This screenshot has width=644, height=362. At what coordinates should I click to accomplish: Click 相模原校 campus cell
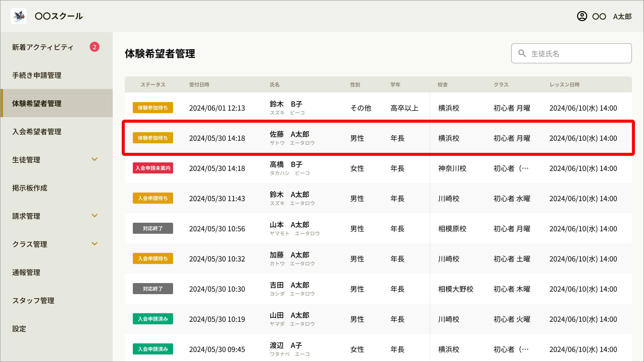(452, 229)
